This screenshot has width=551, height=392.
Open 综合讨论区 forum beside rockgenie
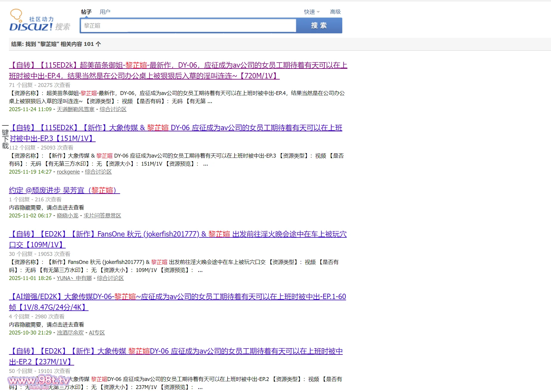click(x=98, y=172)
